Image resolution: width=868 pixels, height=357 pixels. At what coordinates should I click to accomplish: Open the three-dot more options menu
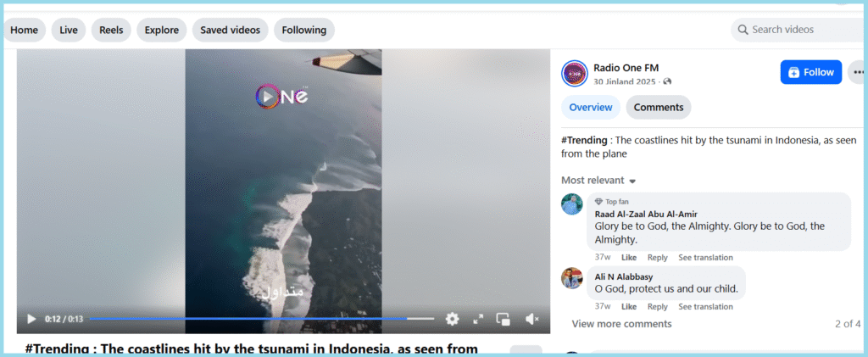(x=858, y=72)
